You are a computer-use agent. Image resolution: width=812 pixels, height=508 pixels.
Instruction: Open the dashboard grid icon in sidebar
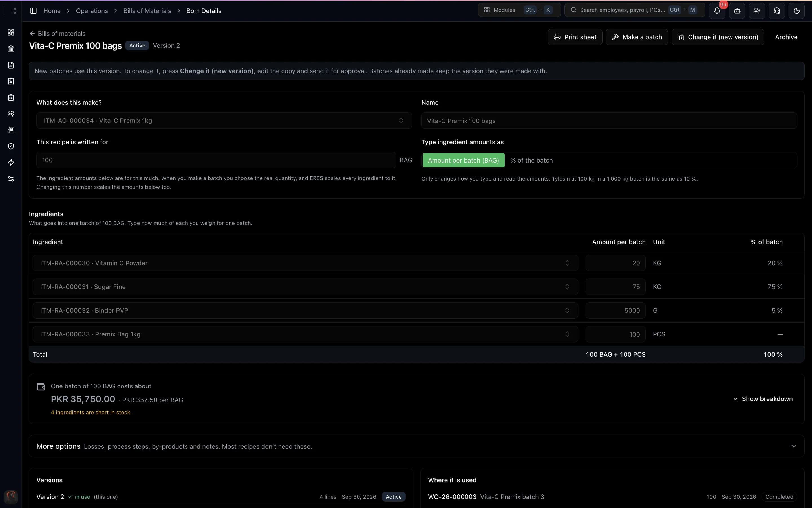click(x=11, y=32)
